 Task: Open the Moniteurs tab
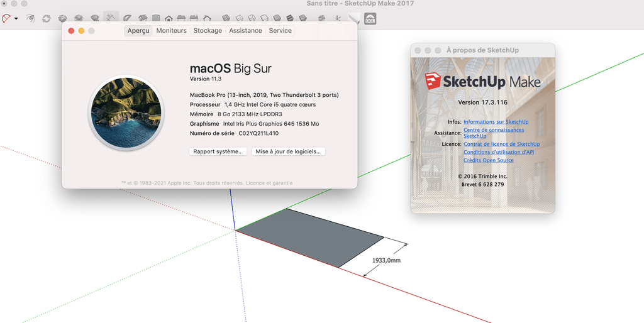click(x=171, y=31)
